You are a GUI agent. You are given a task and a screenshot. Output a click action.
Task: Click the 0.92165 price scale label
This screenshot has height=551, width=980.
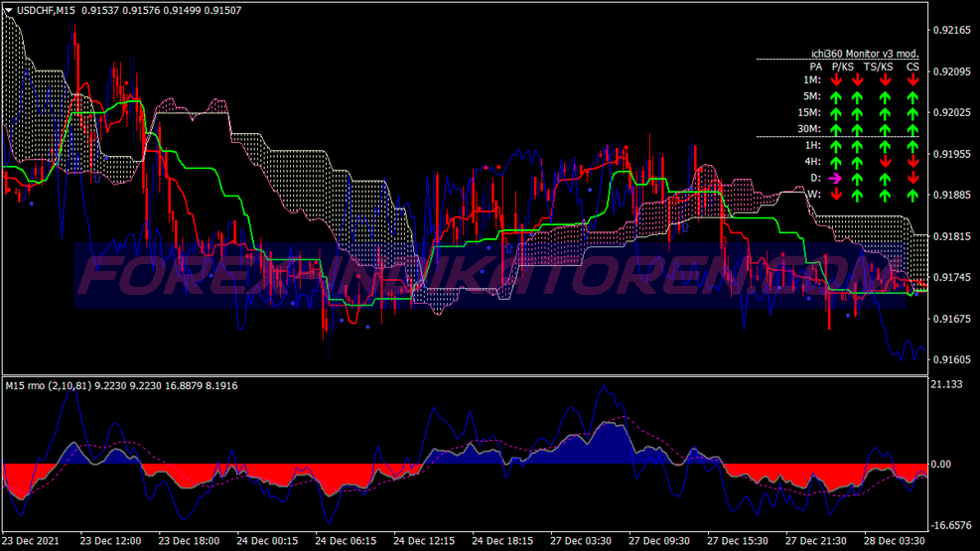(x=952, y=30)
